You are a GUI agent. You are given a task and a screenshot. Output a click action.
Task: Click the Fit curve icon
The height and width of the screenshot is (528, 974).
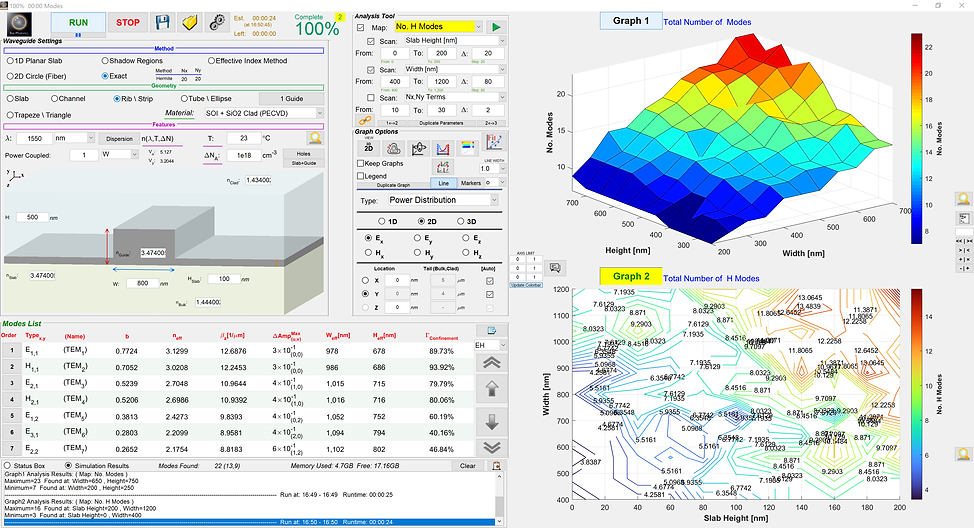tap(494, 142)
